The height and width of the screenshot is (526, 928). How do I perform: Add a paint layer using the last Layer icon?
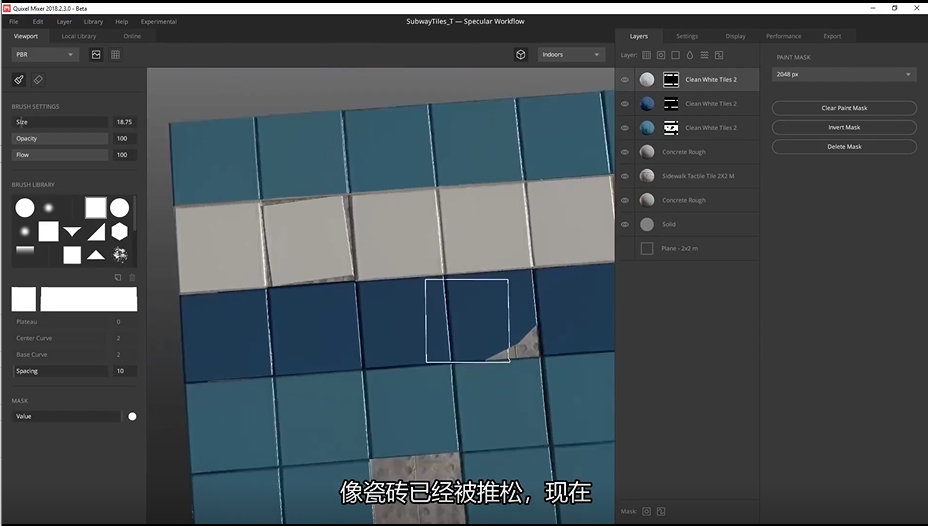point(719,55)
